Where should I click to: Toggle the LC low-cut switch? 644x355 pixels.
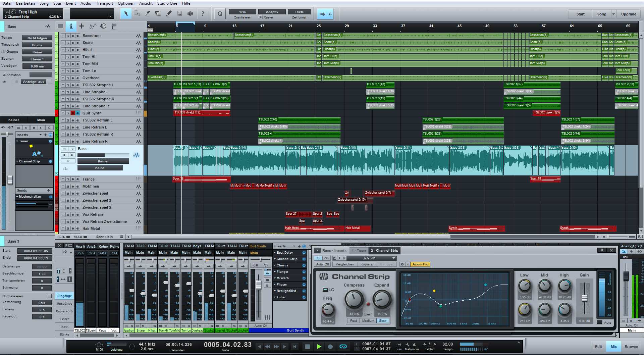[x=325, y=290]
